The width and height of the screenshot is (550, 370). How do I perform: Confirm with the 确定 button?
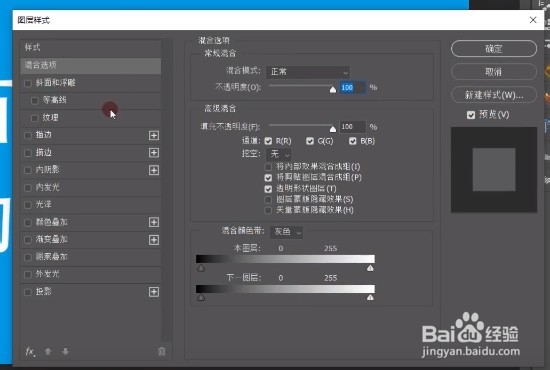click(x=494, y=49)
